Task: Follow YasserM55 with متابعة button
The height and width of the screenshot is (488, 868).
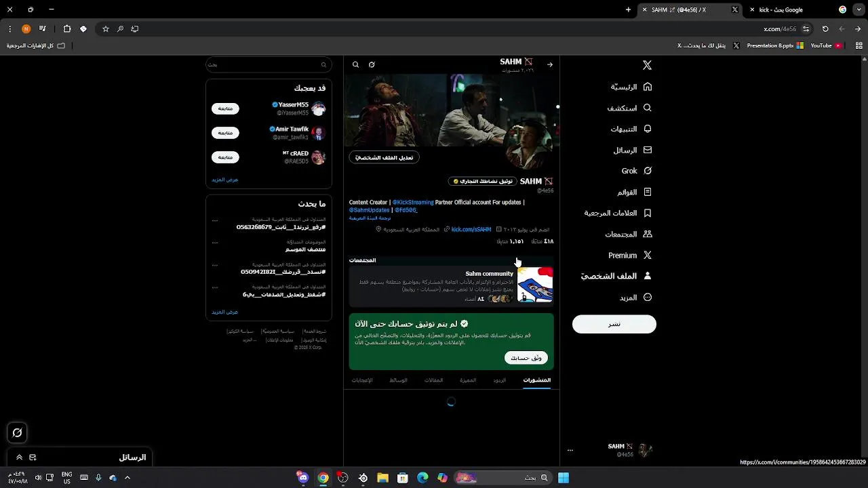Action: click(x=225, y=108)
